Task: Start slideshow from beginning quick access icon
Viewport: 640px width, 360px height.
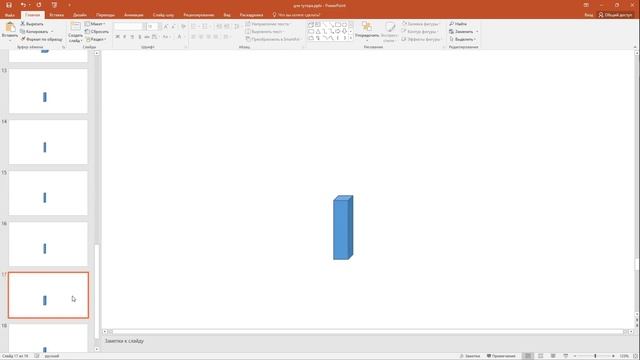Action: (x=54, y=5)
